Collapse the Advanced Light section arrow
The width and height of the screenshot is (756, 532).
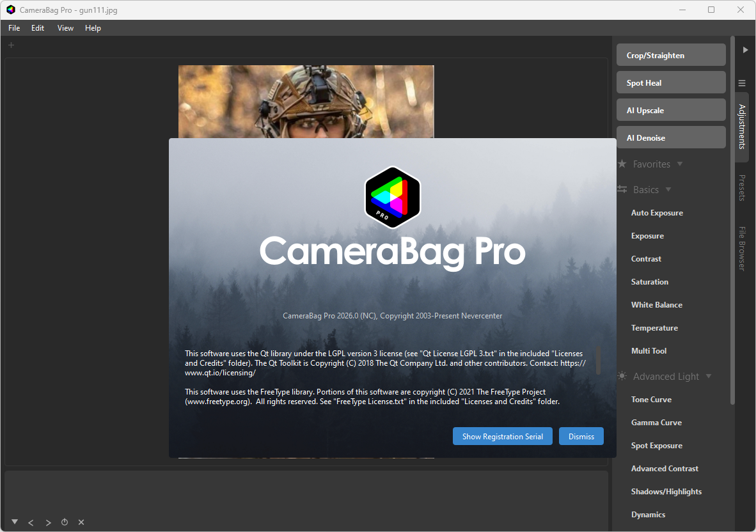click(x=709, y=376)
